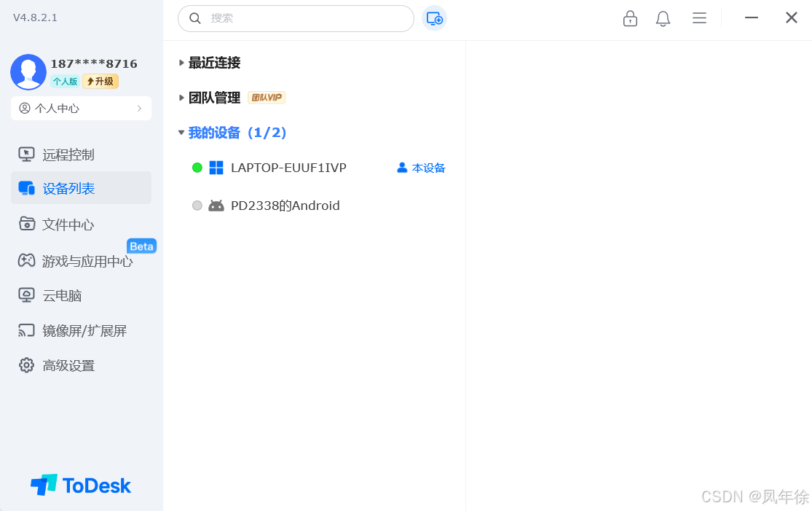Click the add device icon beside search
Image resolution: width=812 pixels, height=511 pixels.
(434, 19)
